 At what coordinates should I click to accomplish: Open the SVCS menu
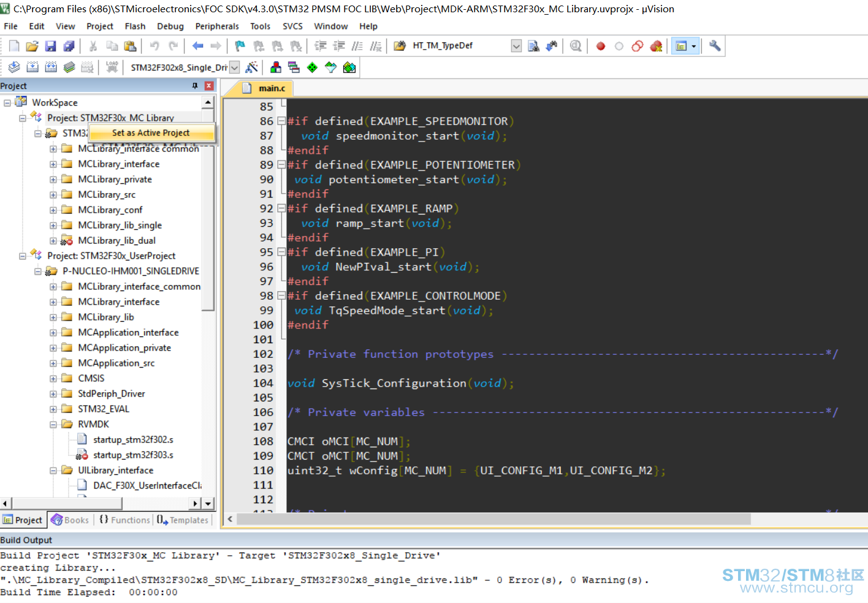pos(292,26)
